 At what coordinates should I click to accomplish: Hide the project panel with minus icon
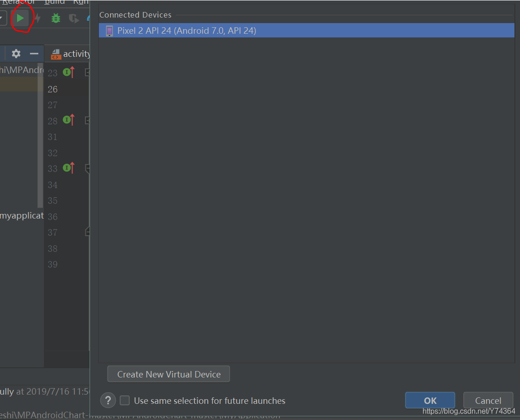point(34,54)
